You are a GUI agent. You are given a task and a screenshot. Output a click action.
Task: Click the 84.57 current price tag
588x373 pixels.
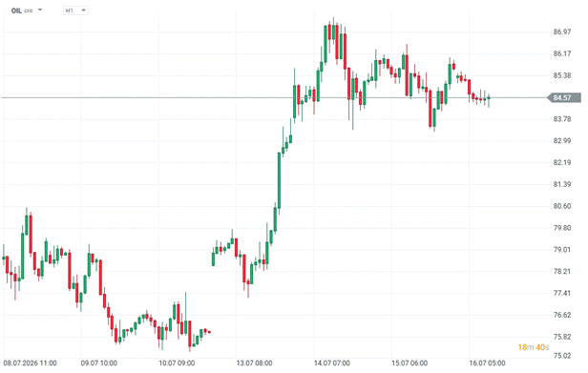[564, 98]
